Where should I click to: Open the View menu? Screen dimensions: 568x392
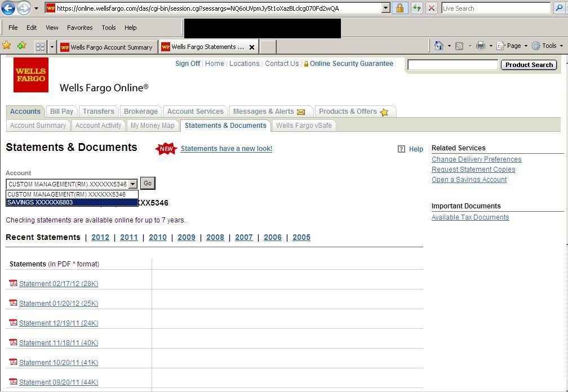click(52, 28)
